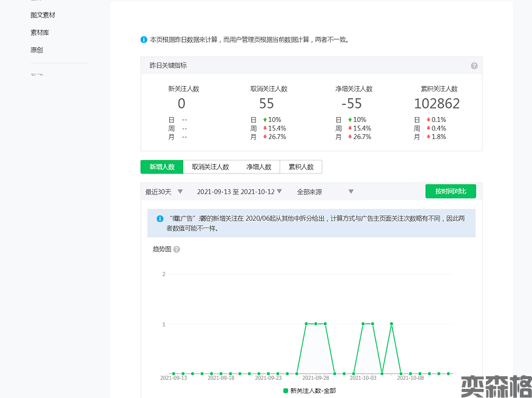Click the green legend marker for 新关注人数-全部
Screen dimensions: 532x398
click(x=286, y=391)
